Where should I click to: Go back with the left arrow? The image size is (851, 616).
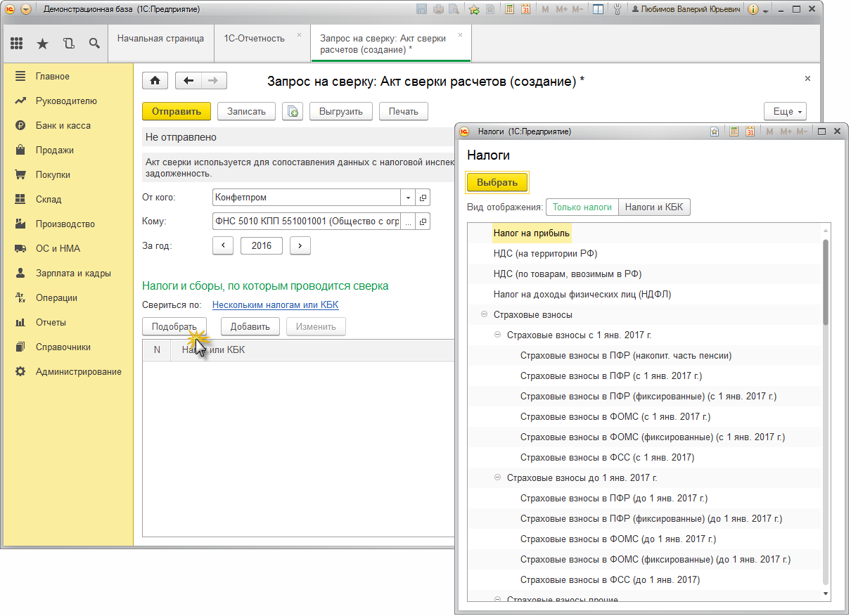pyautogui.click(x=188, y=80)
